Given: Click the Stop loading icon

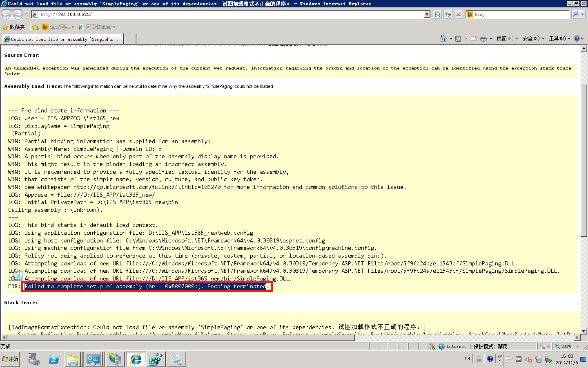Looking at the screenshot, I should 459,14.
